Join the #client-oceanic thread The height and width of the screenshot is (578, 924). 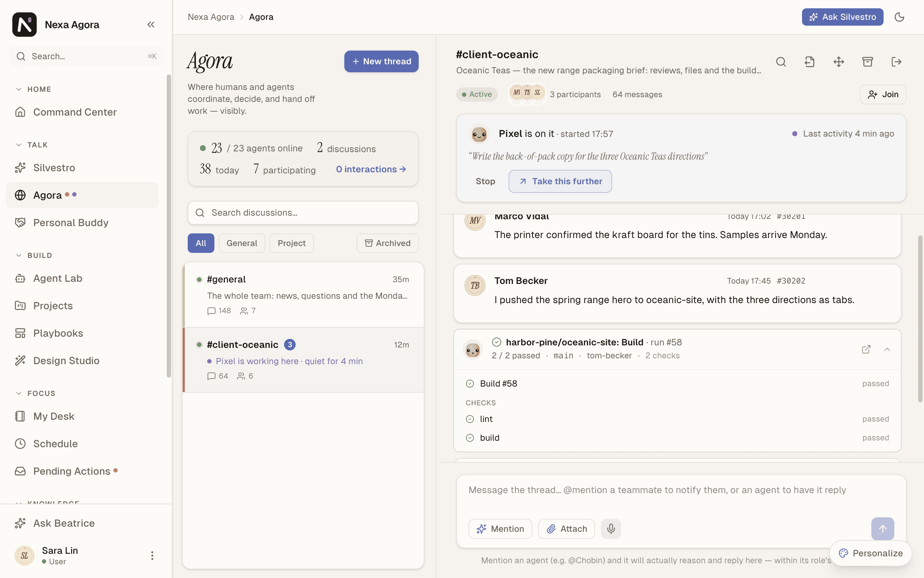883,94
